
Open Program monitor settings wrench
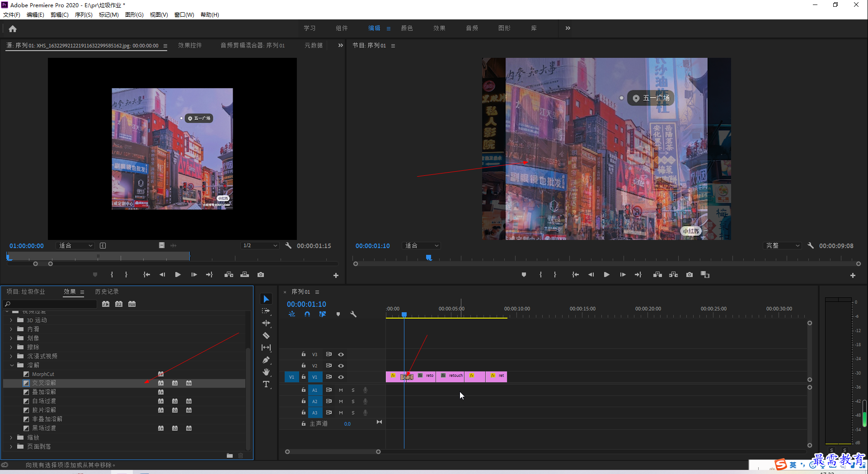pos(811,245)
